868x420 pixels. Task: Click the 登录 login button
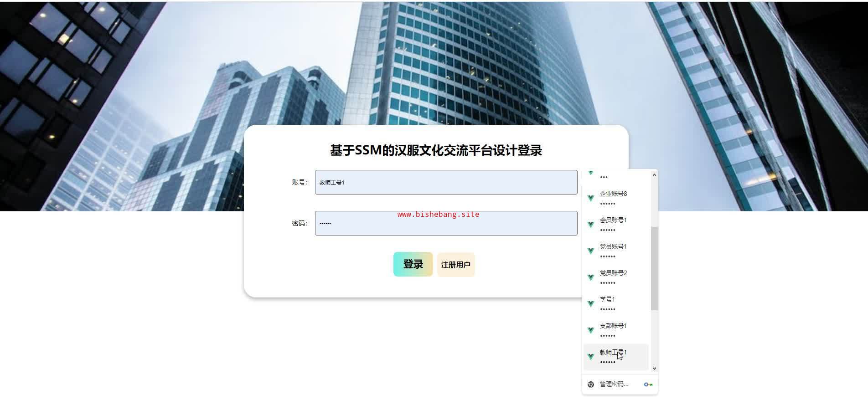[x=413, y=264]
